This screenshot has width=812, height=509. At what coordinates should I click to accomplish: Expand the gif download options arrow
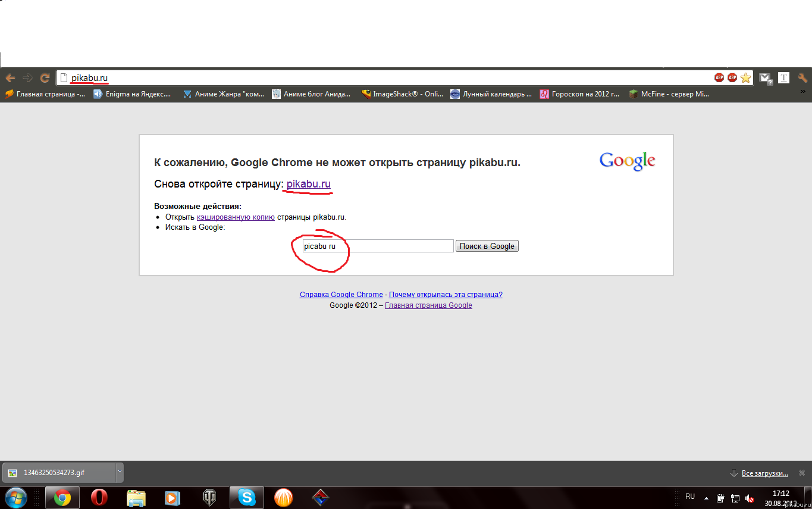[120, 473]
